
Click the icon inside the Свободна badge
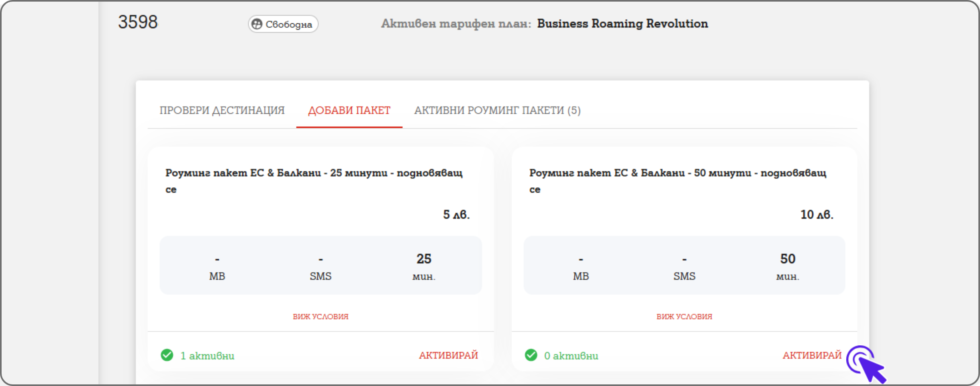click(257, 24)
